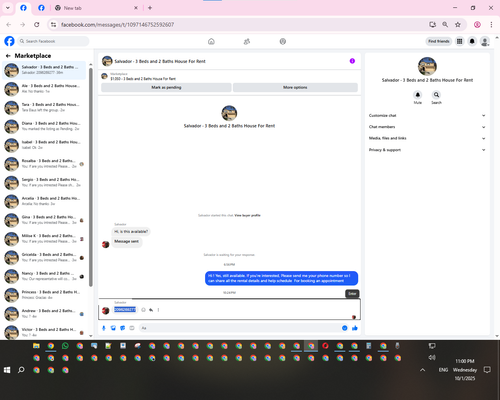This screenshot has width=500, height=400.
Task: Open the notifications bell icon
Action: coord(472,41)
